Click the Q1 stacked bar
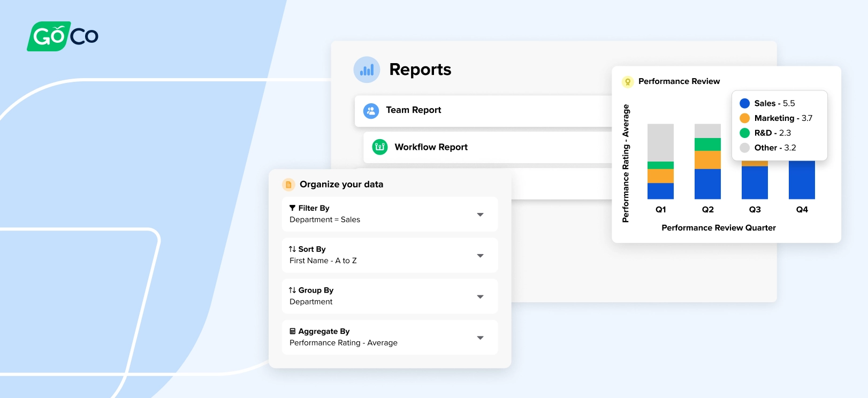The height and width of the screenshot is (398, 868). [660, 162]
